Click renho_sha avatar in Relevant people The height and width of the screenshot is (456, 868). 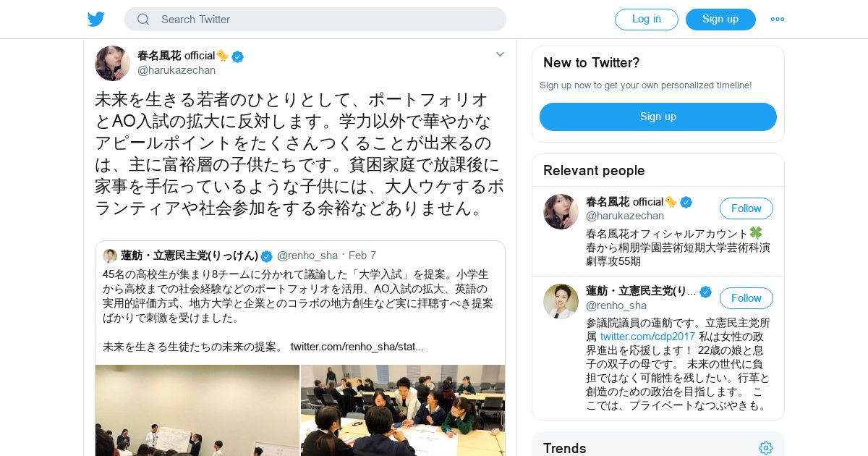point(561,301)
